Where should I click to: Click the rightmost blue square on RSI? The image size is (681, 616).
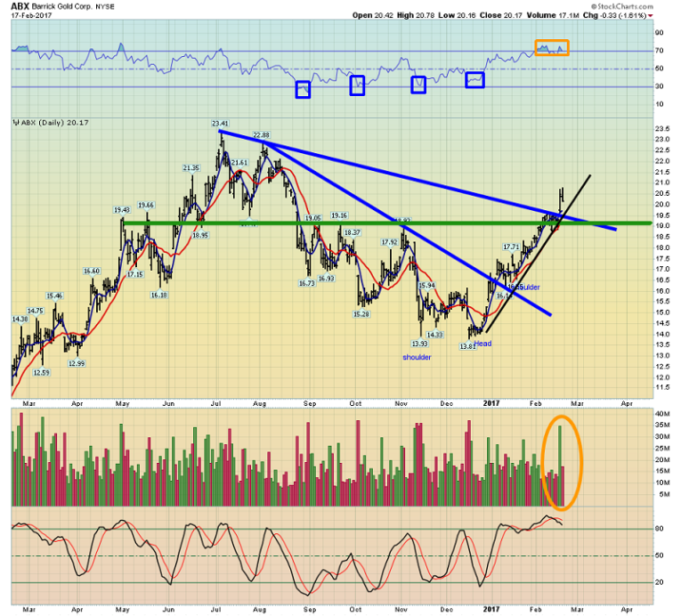click(475, 80)
